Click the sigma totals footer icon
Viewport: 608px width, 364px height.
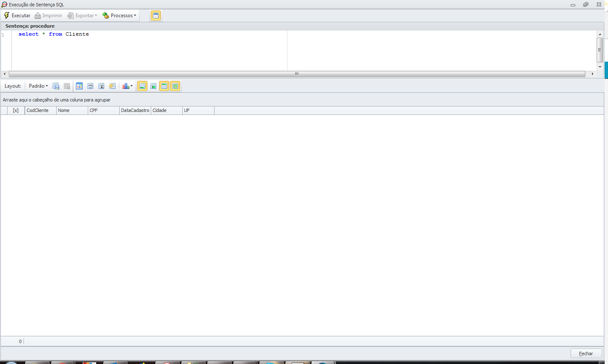(101, 86)
